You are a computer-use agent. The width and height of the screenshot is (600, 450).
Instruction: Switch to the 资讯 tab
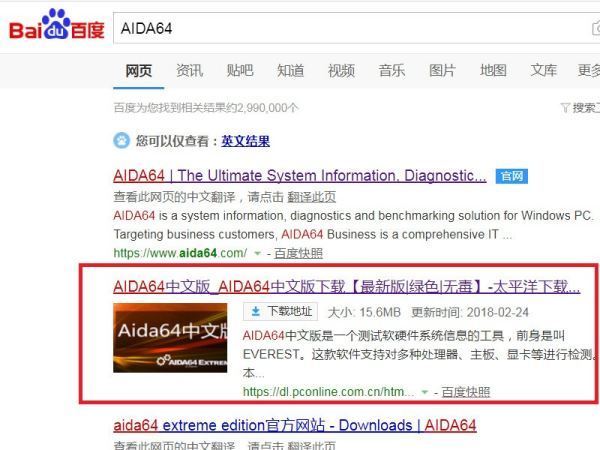coord(189,71)
